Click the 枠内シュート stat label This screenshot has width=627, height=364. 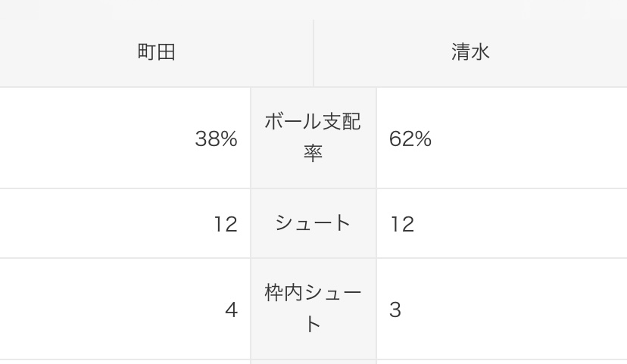pos(313,309)
